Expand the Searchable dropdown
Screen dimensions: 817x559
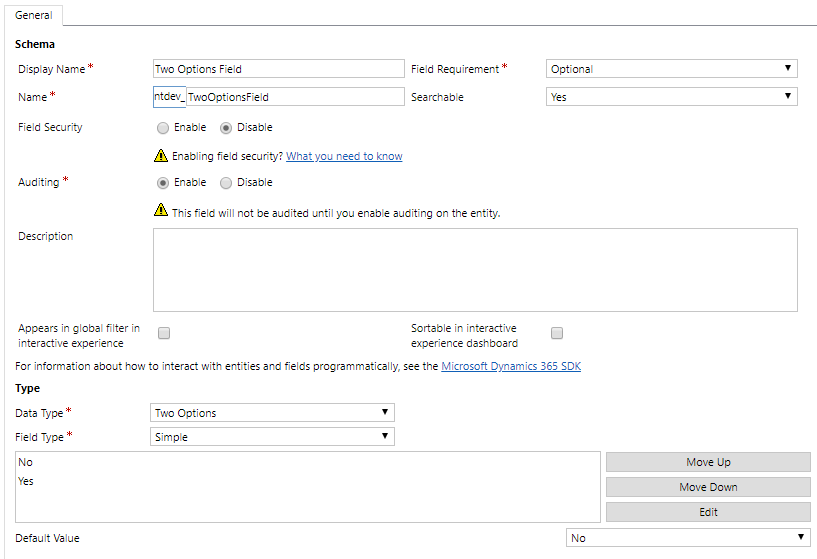click(672, 97)
